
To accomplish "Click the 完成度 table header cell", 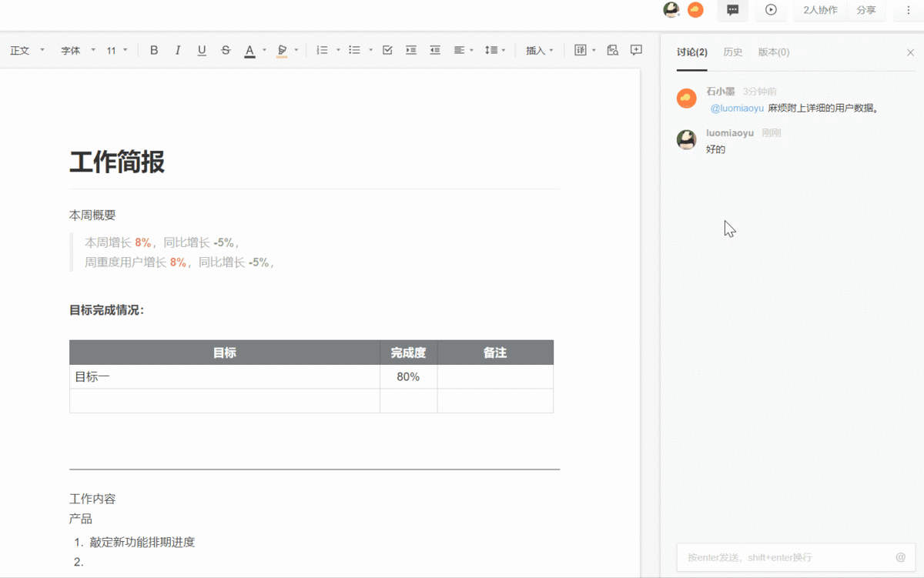I will point(408,352).
